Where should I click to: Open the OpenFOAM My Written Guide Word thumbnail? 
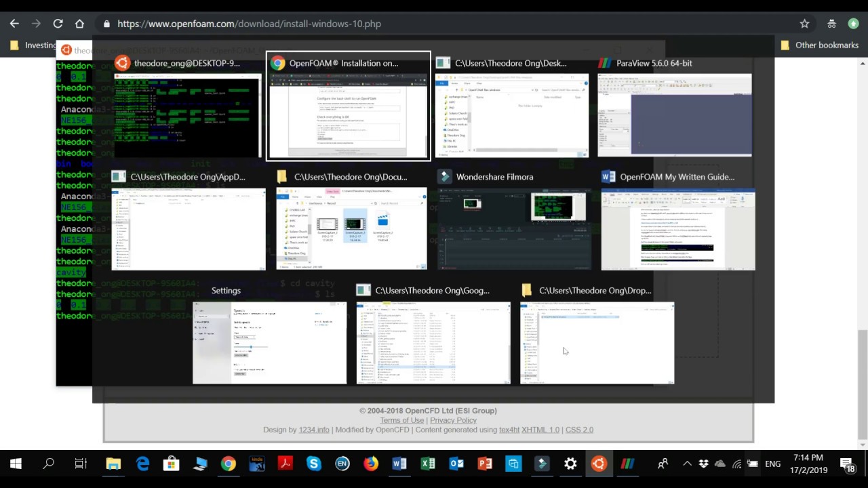click(678, 229)
